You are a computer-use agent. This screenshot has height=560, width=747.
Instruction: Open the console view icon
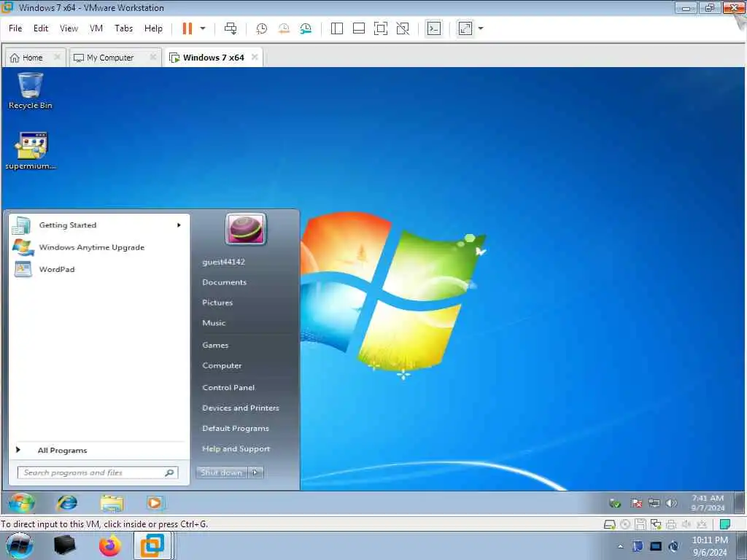(x=433, y=28)
